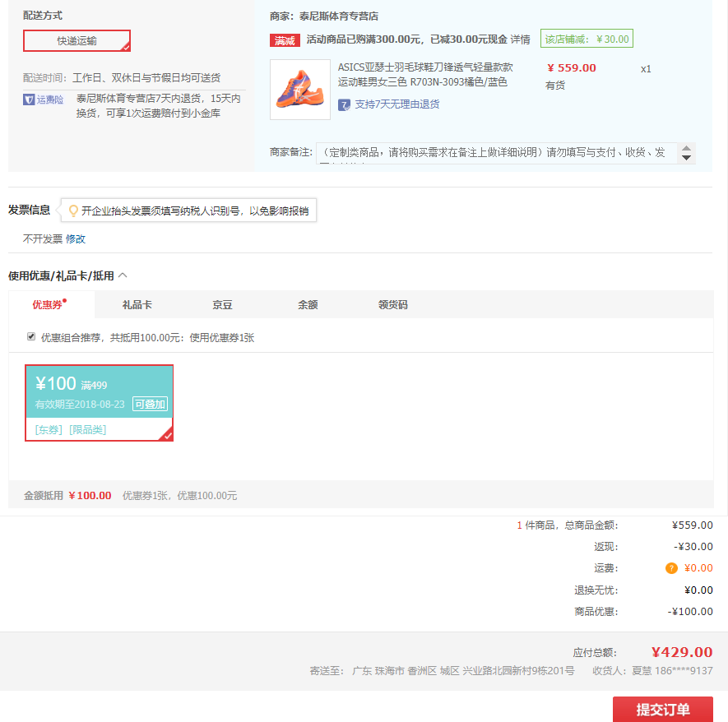
Task: Click the product price ¥559.00
Action: point(572,67)
